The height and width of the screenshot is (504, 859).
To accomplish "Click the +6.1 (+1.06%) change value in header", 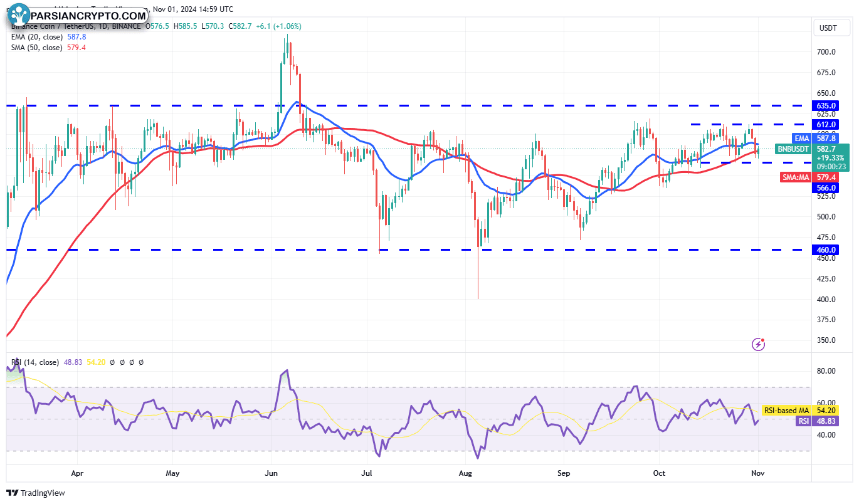I will 279,26.
